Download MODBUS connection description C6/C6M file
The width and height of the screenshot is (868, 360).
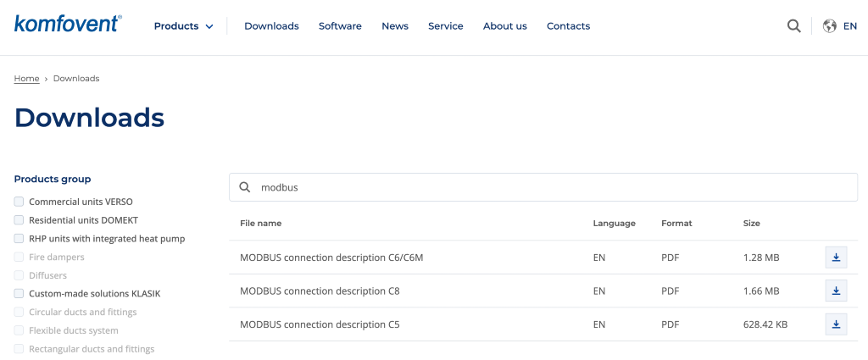836,258
